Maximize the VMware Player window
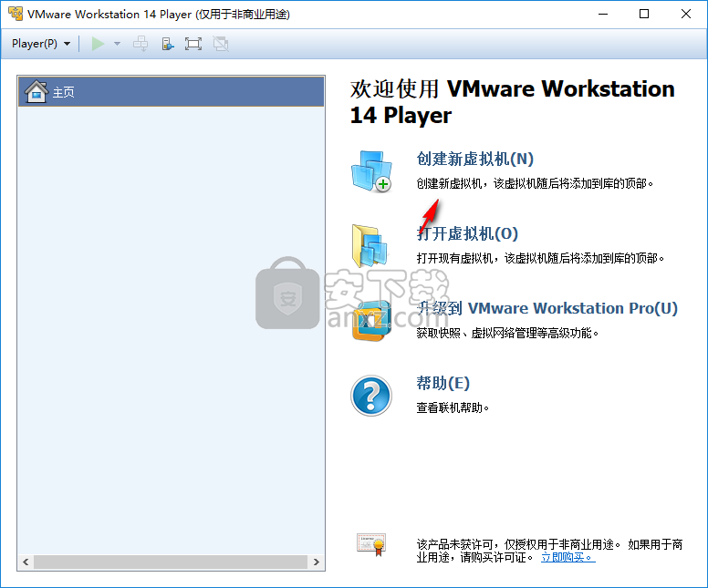Screen dimensions: 708x588 coord(644,14)
